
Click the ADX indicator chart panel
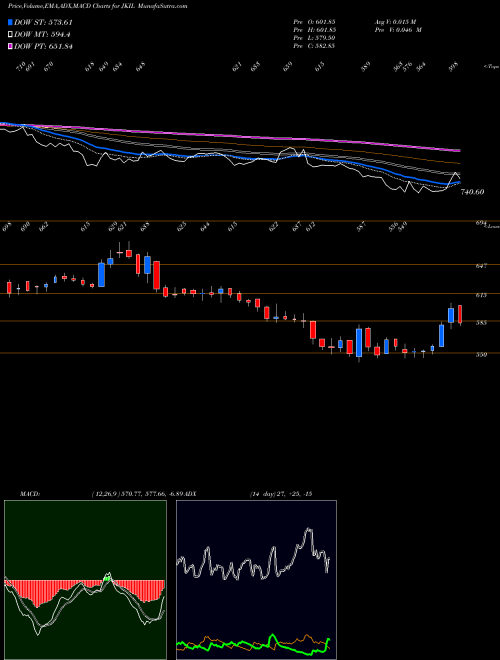point(256,580)
